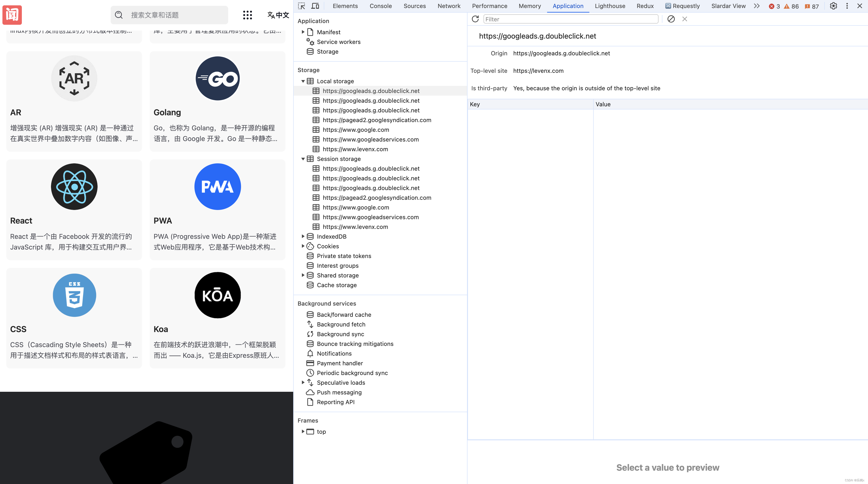Open Reporting API
868x484 pixels.
(x=335, y=402)
